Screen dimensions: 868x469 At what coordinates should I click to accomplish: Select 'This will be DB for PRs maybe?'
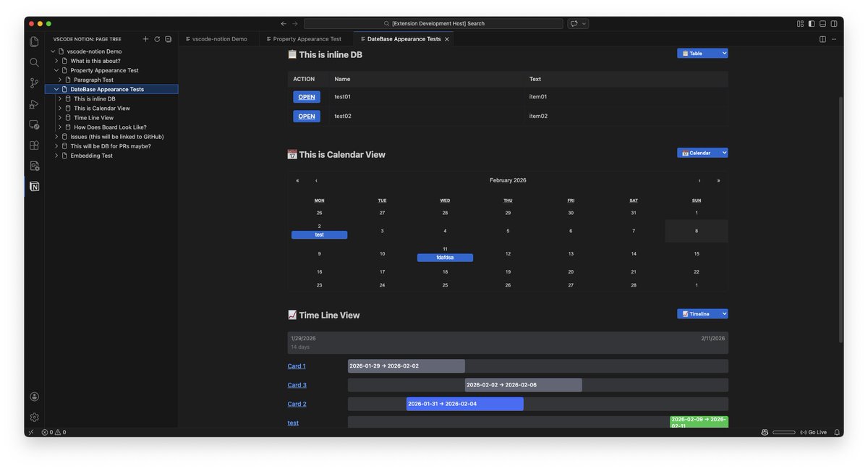click(111, 145)
